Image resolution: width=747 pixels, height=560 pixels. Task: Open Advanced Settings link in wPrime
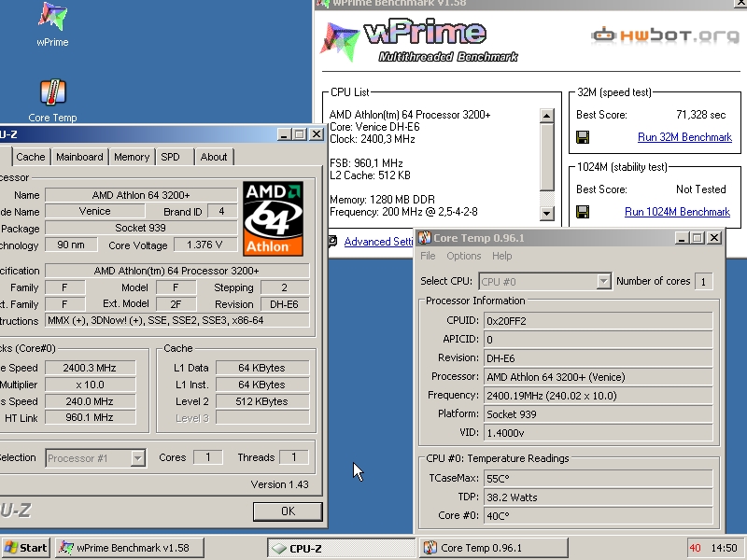379,242
